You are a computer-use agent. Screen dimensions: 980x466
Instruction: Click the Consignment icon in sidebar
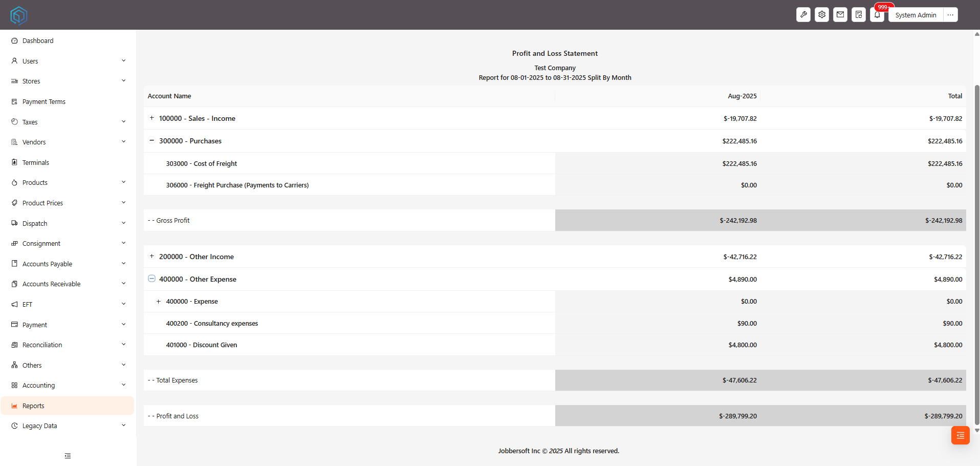pos(14,243)
